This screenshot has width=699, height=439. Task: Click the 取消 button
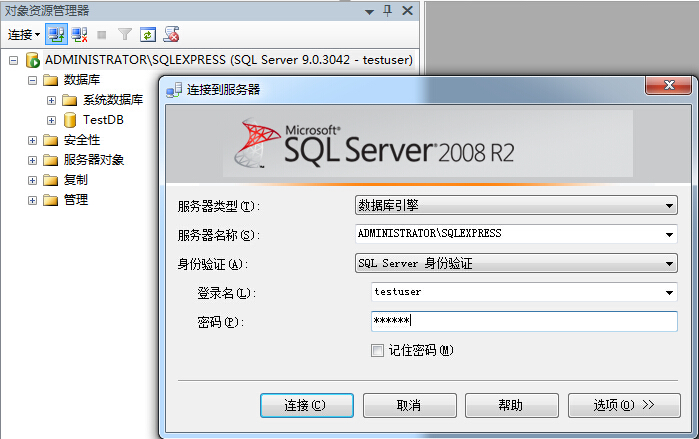(x=410, y=405)
